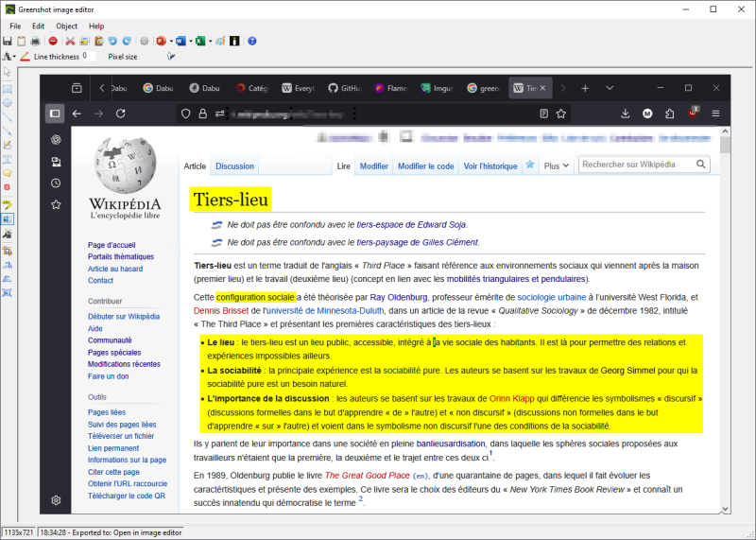Click the red Delete element icon
Viewport: 756px width, 540px height.
point(53,41)
